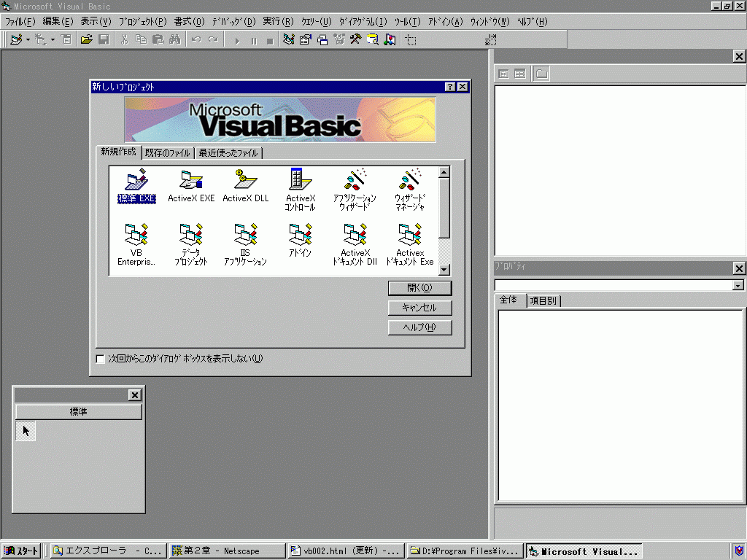
Task: Select the データ プロジェクト icon
Action: [191, 244]
